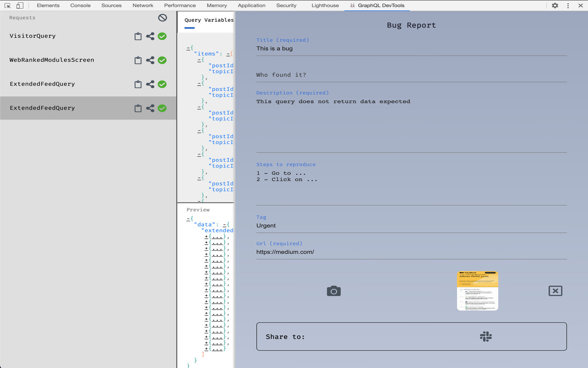
Task: Clear the Requests list
Action: tap(163, 17)
